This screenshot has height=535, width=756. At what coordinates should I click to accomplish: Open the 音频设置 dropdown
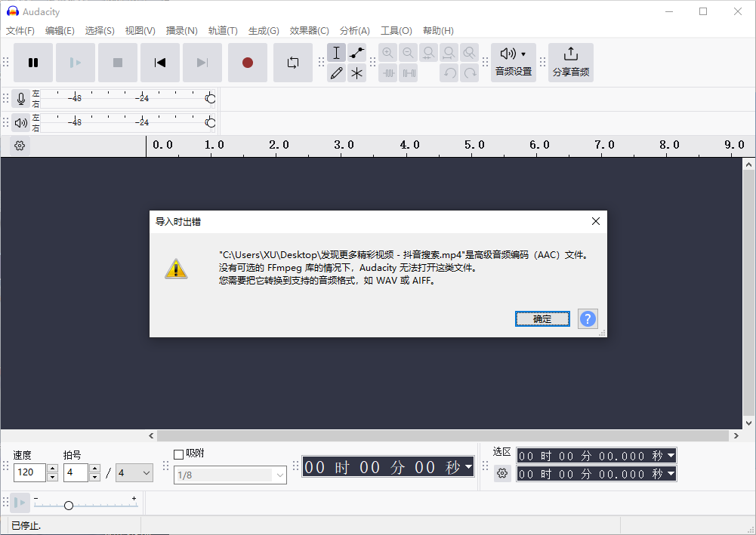tap(514, 63)
